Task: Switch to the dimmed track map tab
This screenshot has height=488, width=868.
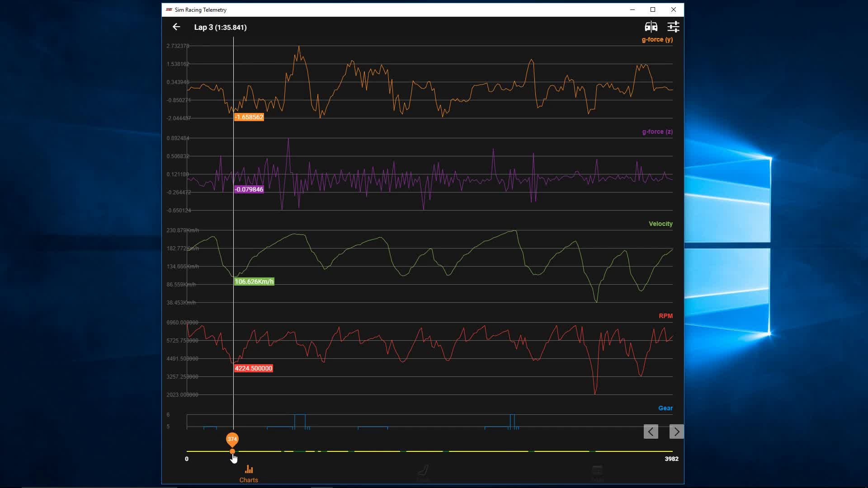Action: (423, 473)
